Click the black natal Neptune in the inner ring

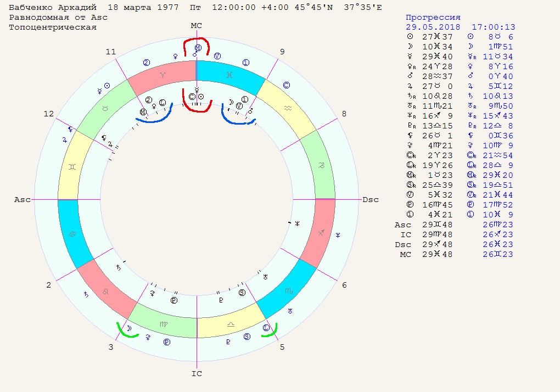[296, 223]
